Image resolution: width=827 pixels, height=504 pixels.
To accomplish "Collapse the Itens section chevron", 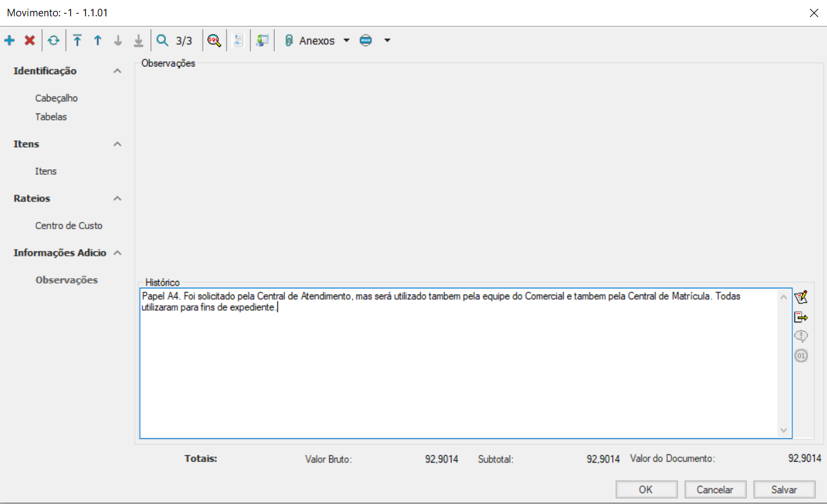I will pos(118,144).
